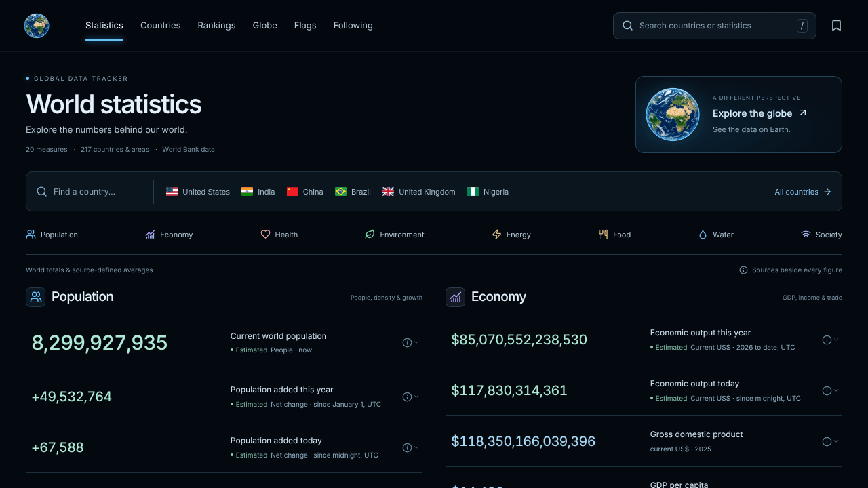
Task: Click the $85,070,552,238,530 figure
Action: 519,340
